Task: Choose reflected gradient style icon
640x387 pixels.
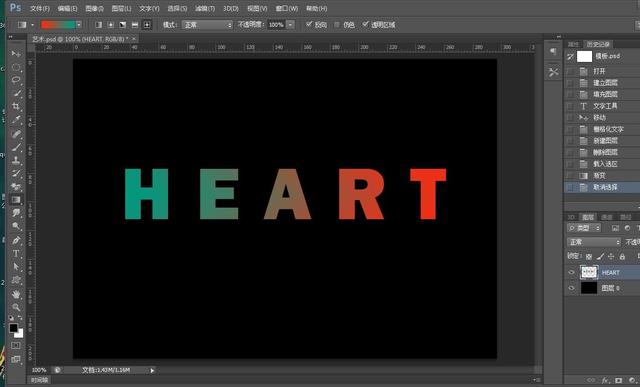Action: tap(135, 25)
